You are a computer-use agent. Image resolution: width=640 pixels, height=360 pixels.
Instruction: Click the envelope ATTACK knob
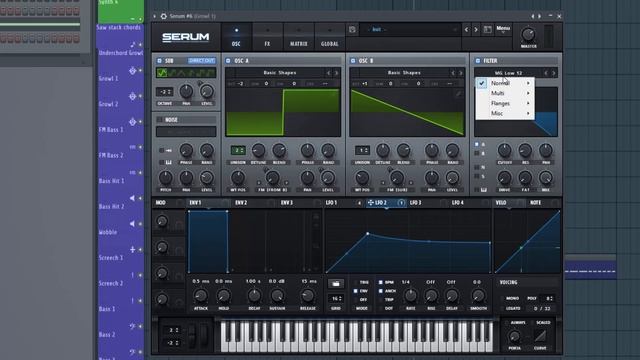tap(200, 296)
